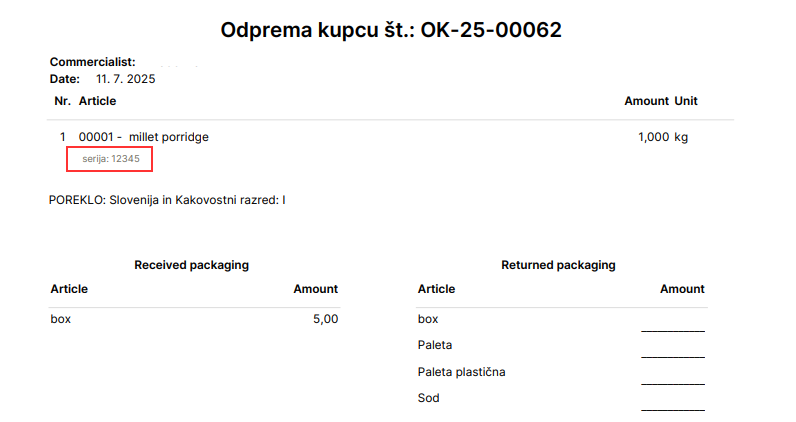Click the 5,00 received amount
Screen dimensions: 796x422
coord(325,319)
